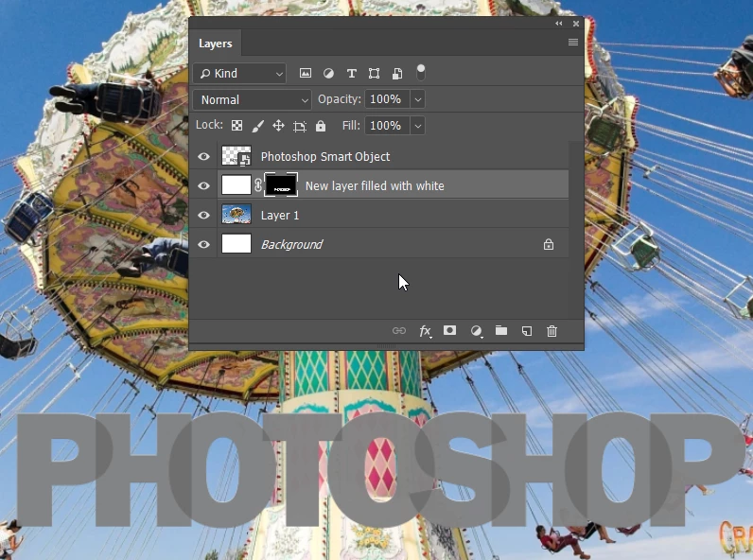Open the fx layer style menu
The height and width of the screenshot is (560, 753).
425,331
